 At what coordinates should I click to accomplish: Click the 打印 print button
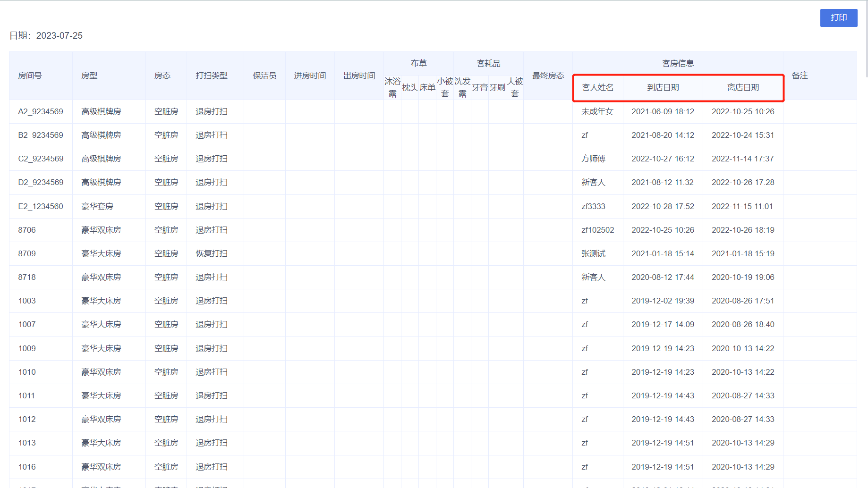tap(838, 17)
